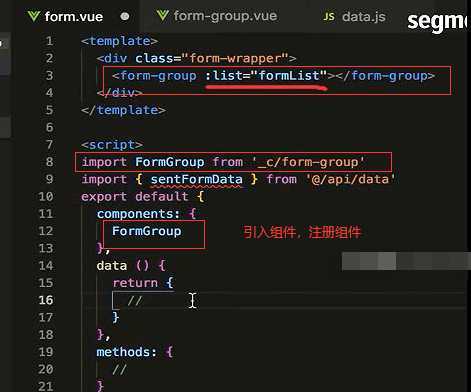Click FormGroup inside components block
Viewport: 471px width, 392px height.
point(147,231)
